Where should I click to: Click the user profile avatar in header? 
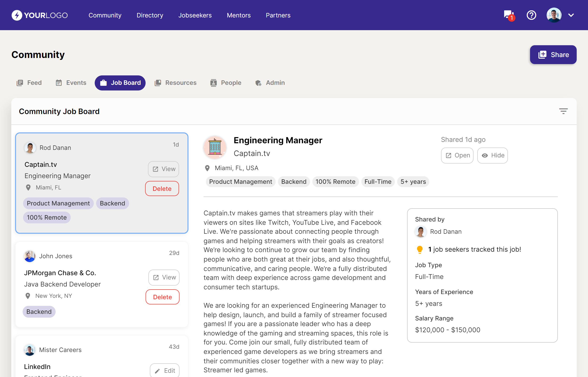click(554, 15)
